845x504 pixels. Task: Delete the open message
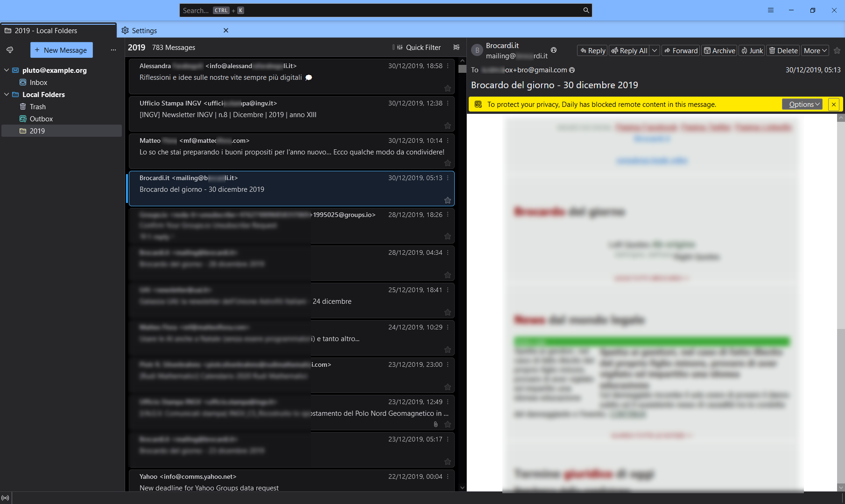783,50
